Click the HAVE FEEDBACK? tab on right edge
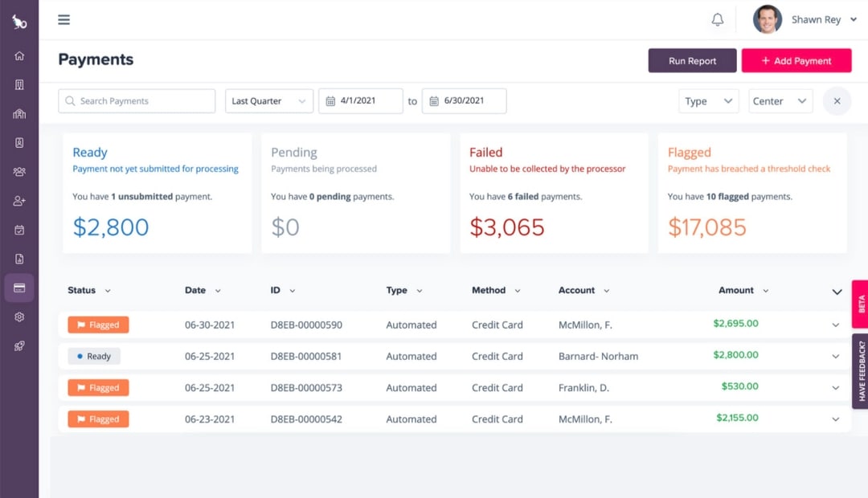 pos(861,372)
